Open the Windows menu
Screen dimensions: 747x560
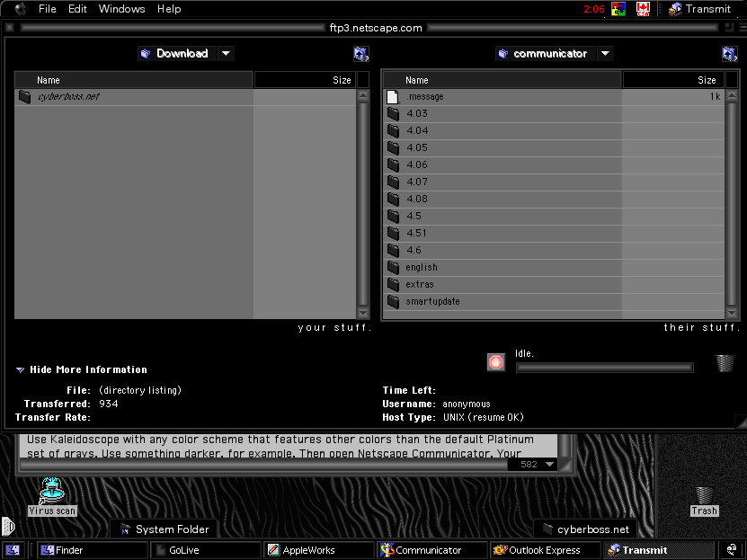coord(121,9)
